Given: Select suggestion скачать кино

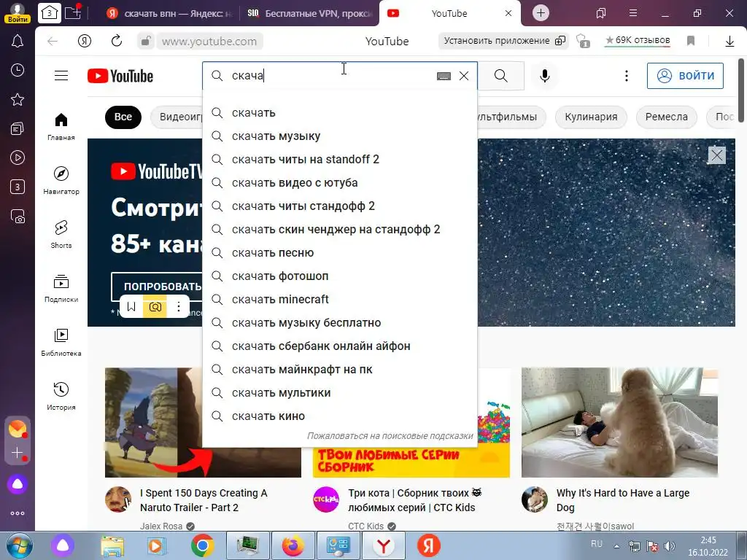Looking at the screenshot, I should pos(340,416).
